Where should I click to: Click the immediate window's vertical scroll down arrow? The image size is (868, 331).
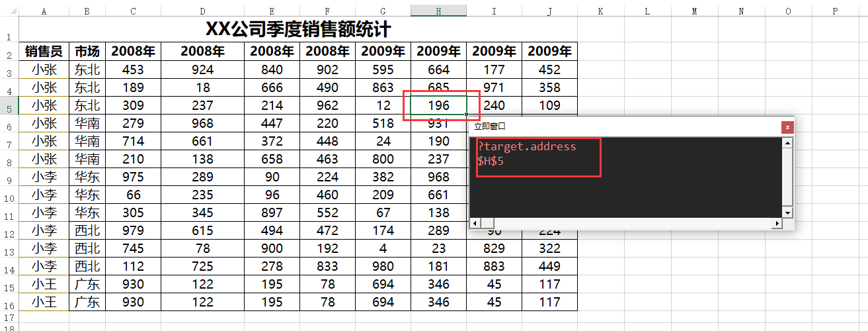(x=787, y=212)
